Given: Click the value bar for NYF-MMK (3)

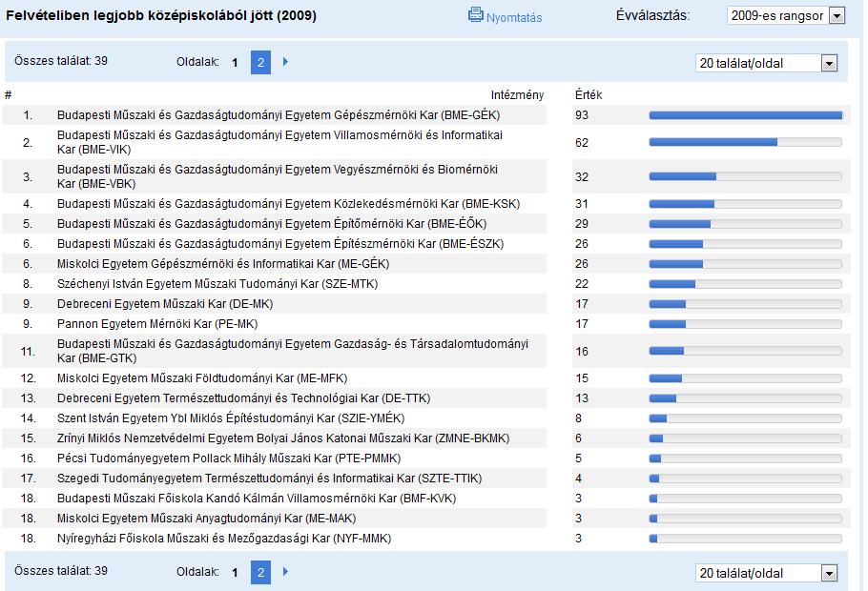Looking at the screenshot, I should coord(746,539).
